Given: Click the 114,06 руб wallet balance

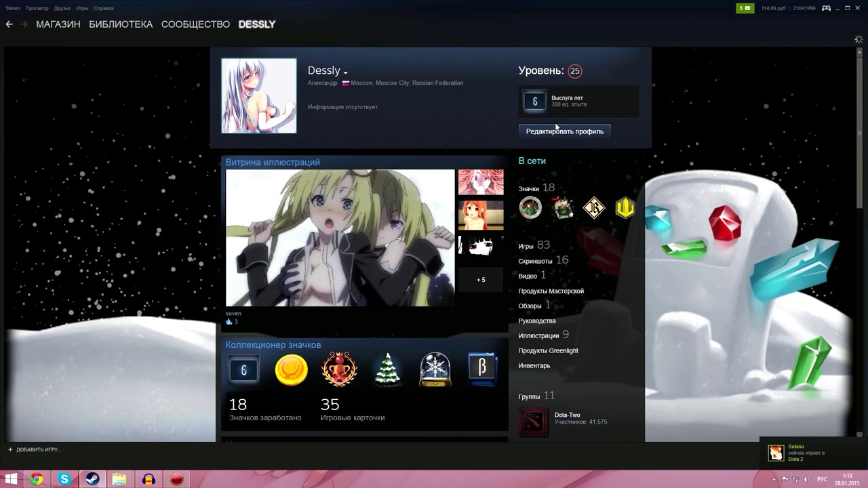Looking at the screenshot, I should tap(774, 8).
